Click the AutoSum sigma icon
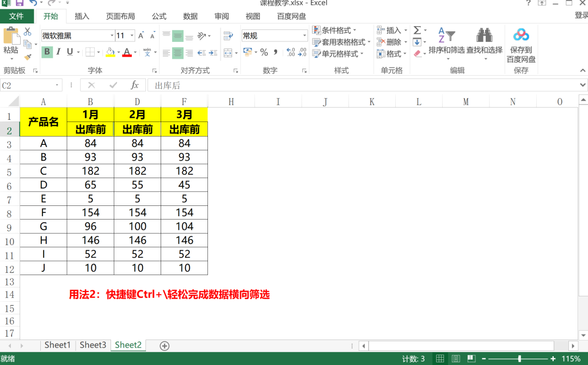The height and width of the screenshot is (365, 588). (417, 31)
